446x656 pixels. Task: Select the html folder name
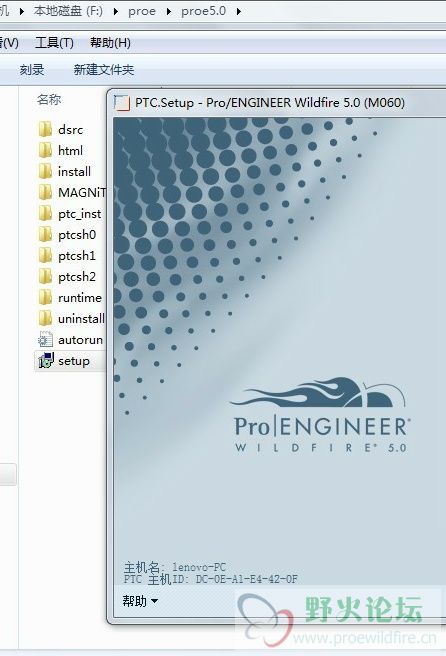[x=70, y=151]
